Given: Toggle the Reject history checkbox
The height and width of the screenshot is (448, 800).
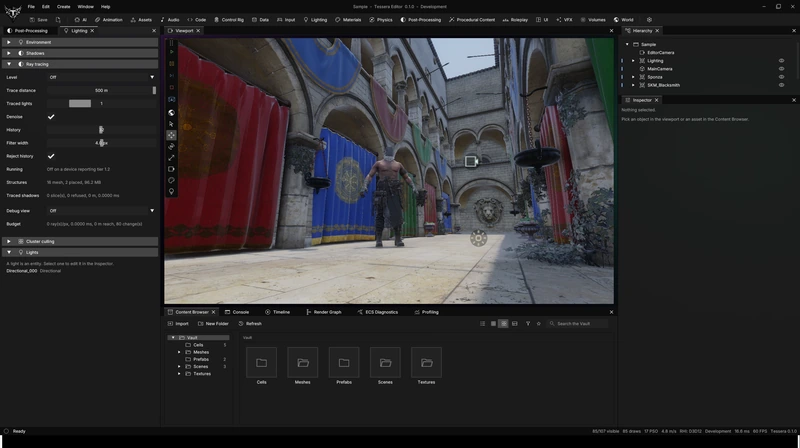Looking at the screenshot, I should [51, 156].
